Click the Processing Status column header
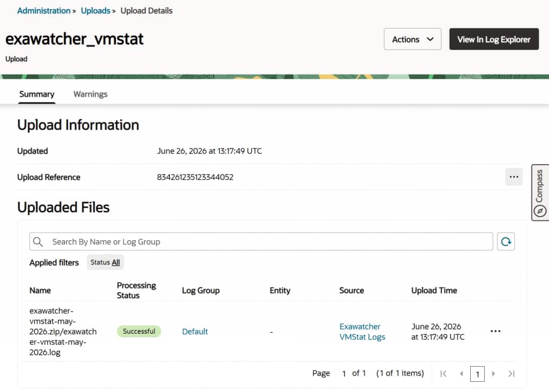The width and height of the screenshot is (549, 392). [x=137, y=291]
